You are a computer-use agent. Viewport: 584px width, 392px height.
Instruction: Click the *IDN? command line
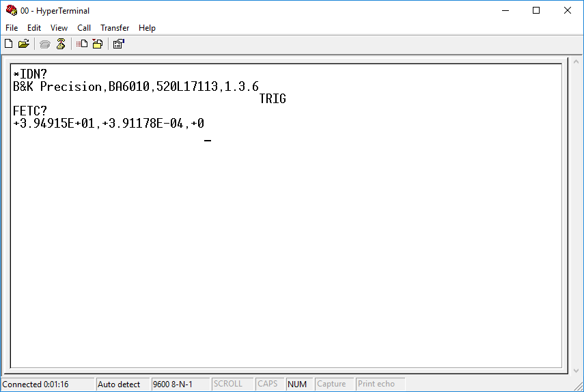tap(30, 74)
